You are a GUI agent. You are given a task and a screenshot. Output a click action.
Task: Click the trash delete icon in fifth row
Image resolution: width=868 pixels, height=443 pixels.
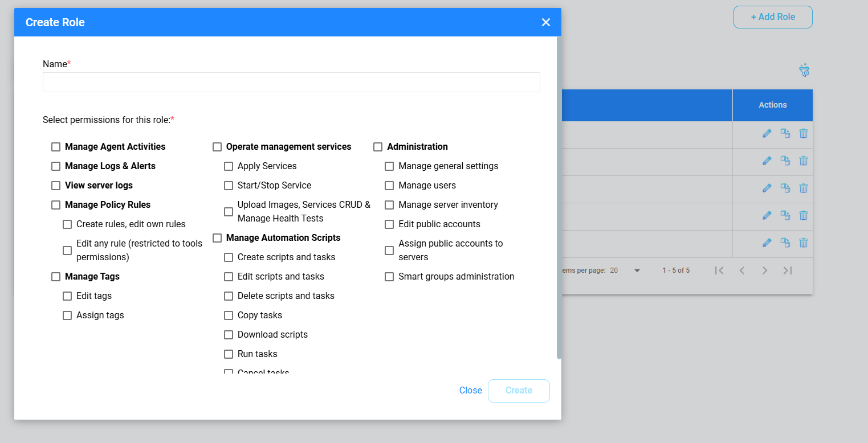803,243
